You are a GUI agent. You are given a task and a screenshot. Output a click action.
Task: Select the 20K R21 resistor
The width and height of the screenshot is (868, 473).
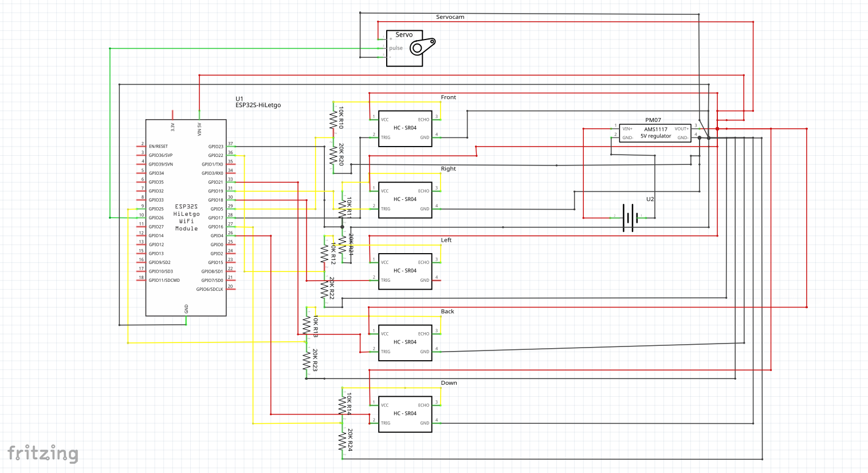point(343,244)
